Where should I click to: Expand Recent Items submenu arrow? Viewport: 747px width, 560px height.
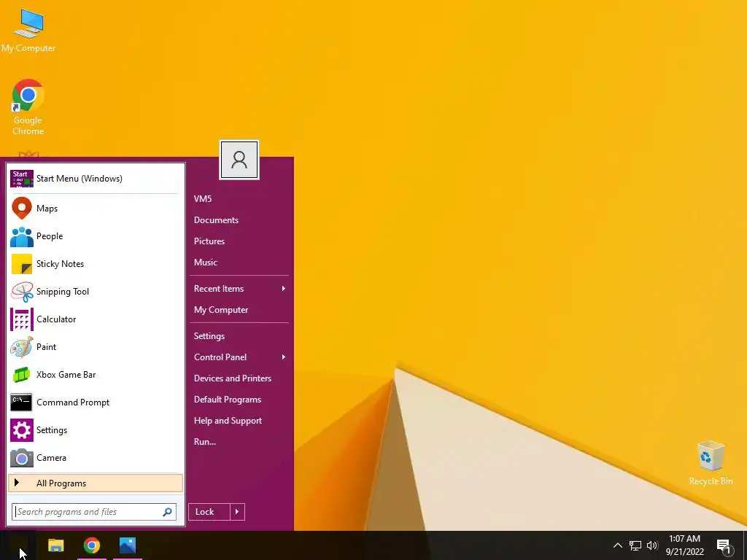[284, 289]
